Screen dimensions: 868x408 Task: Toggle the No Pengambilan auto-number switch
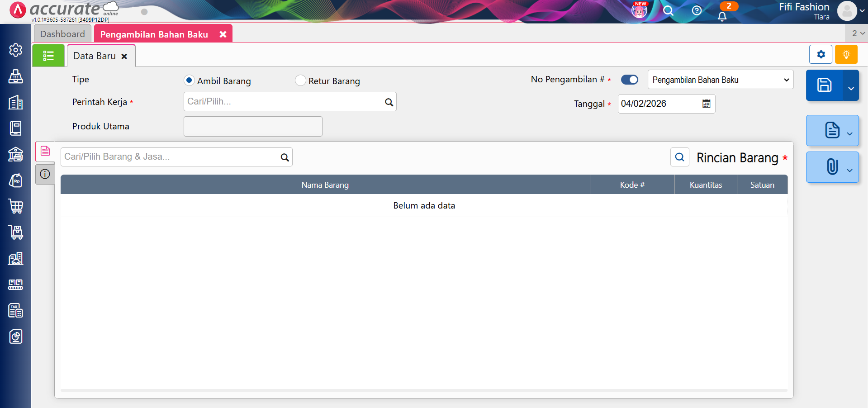(x=629, y=80)
